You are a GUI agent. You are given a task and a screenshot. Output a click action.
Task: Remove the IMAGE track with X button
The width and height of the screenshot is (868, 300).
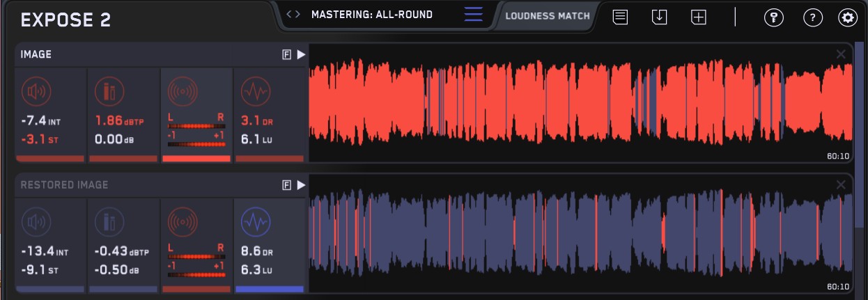click(x=841, y=54)
